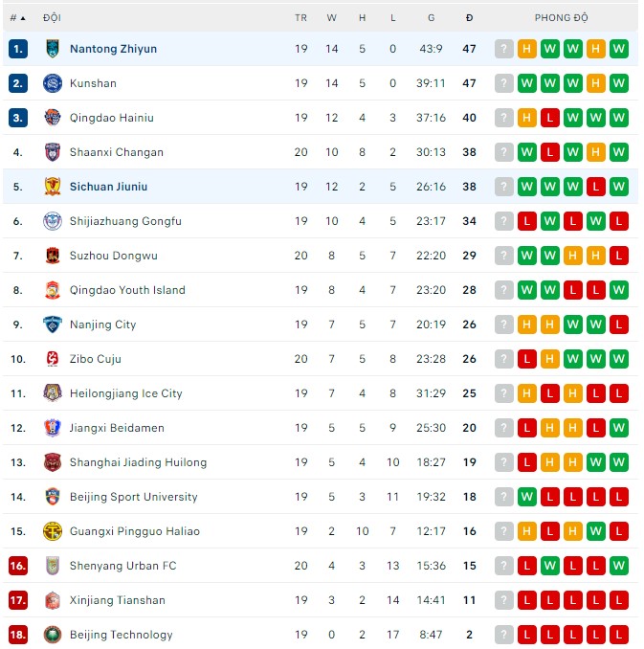Image resolution: width=644 pixels, height=649 pixels.
Task: Click the Guangxi Pingguo Haliao yellow crest
Action: [x=53, y=531]
